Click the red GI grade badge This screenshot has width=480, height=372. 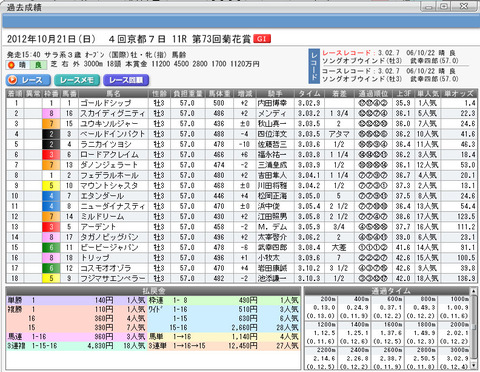[262, 39]
